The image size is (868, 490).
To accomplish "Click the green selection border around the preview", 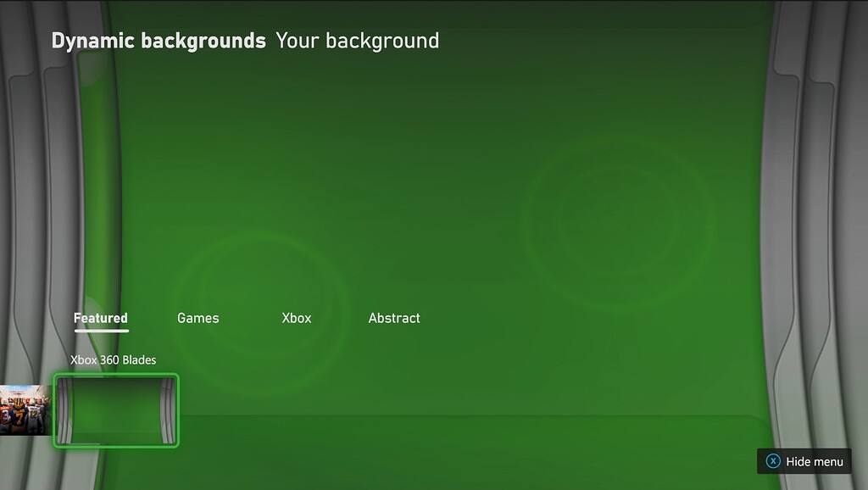I will click(116, 376).
